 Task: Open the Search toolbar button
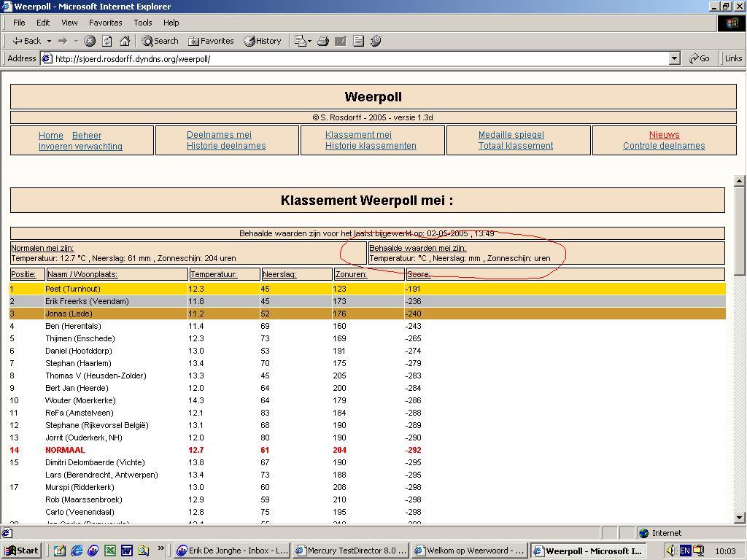[160, 41]
